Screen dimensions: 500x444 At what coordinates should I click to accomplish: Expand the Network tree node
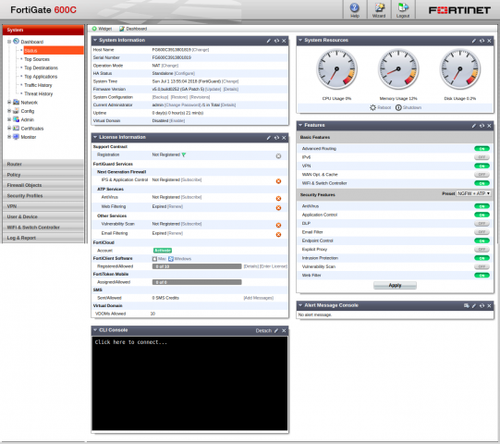coord(9,102)
